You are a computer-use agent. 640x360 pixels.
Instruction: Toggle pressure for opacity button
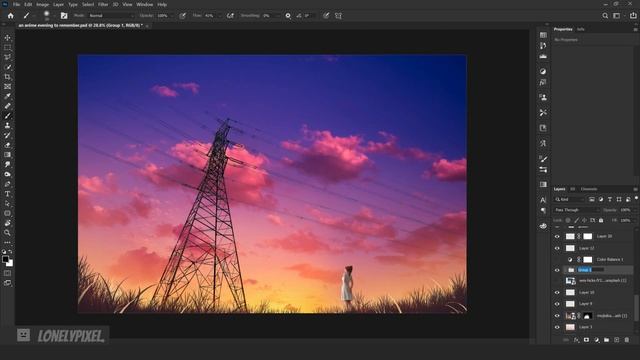click(x=182, y=16)
